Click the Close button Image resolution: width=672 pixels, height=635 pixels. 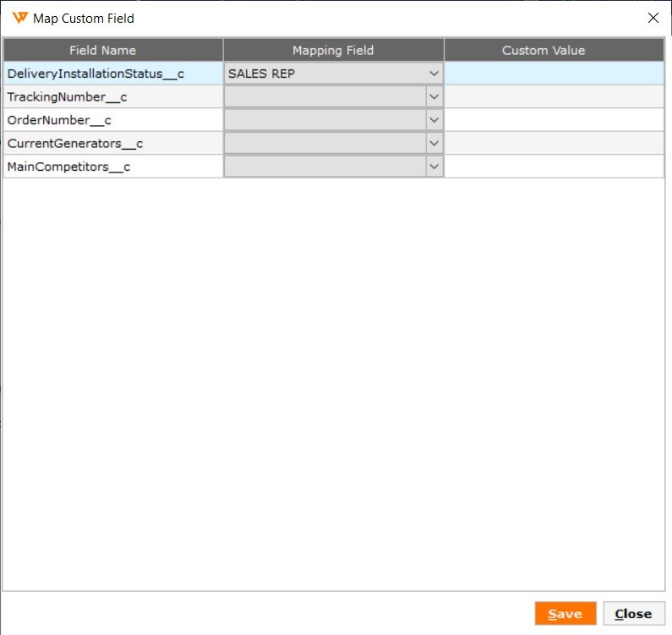click(634, 614)
